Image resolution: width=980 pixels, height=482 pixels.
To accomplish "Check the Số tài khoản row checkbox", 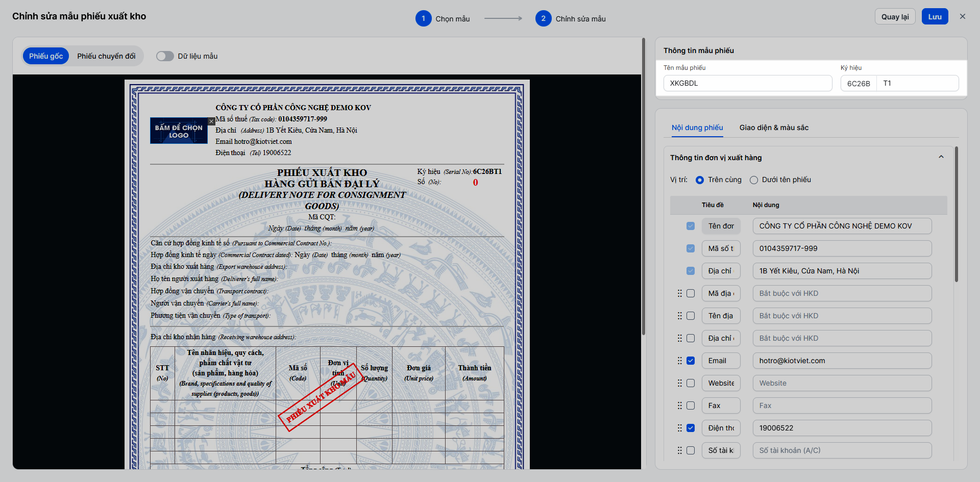I will (691, 450).
